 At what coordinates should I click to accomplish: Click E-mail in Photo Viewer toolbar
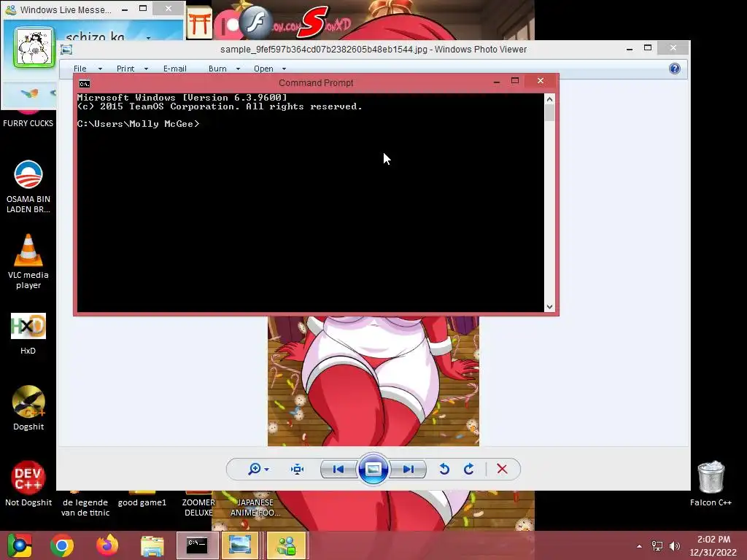[175, 69]
